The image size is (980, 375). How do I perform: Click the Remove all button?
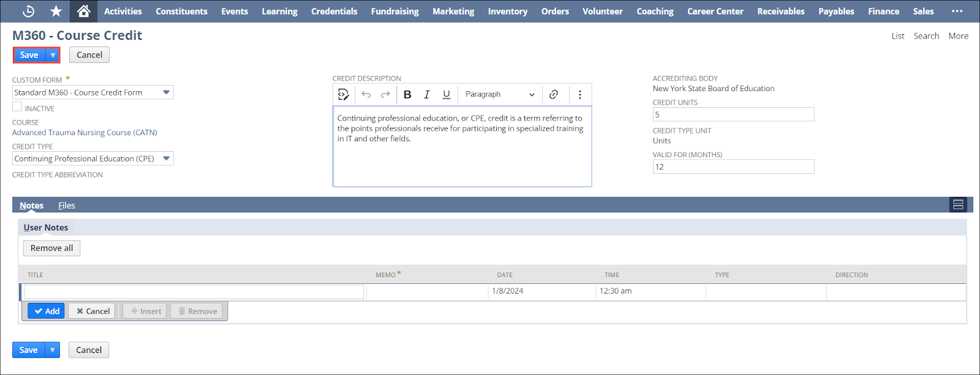(51, 248)
